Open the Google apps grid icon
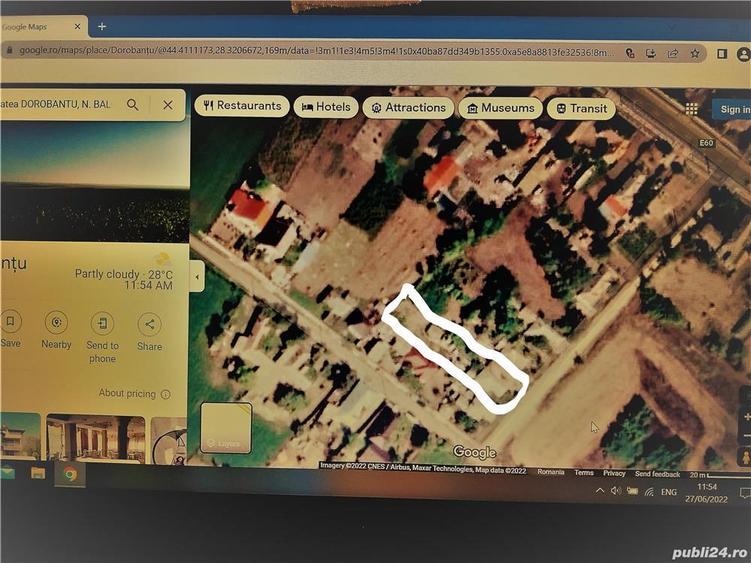751x563 pixels. coord(691,108)
